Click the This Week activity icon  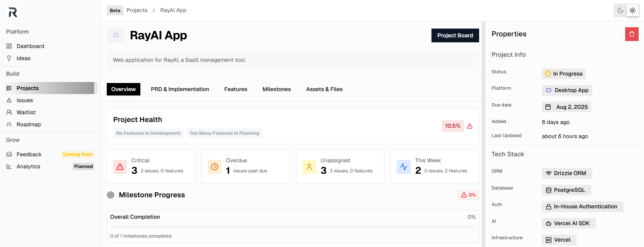[x=404, y=167]
